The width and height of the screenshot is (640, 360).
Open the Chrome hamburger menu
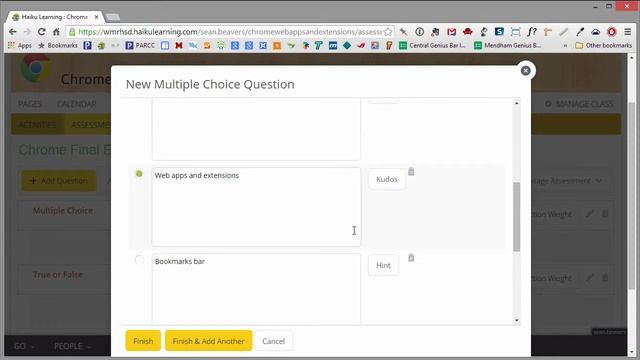(x=628, y=31)
